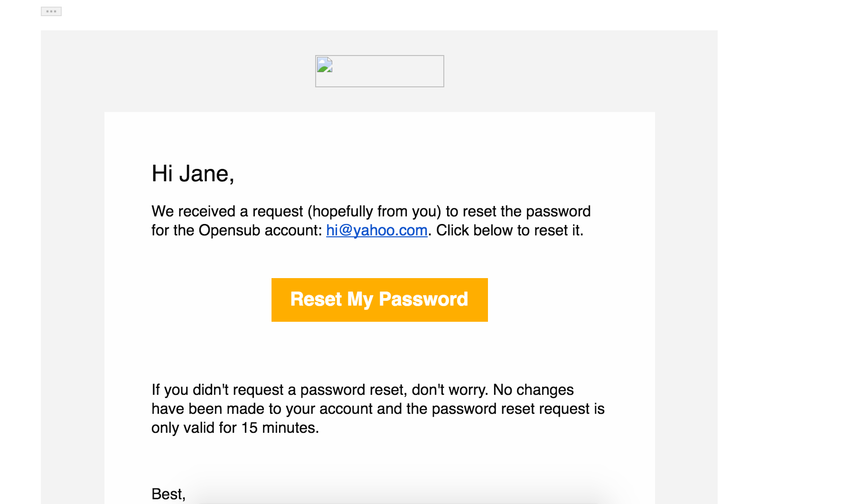Expand the trimmed content ellipsis button
The height and width of the screenshot is (504, 843).
(x=51, y=11)
